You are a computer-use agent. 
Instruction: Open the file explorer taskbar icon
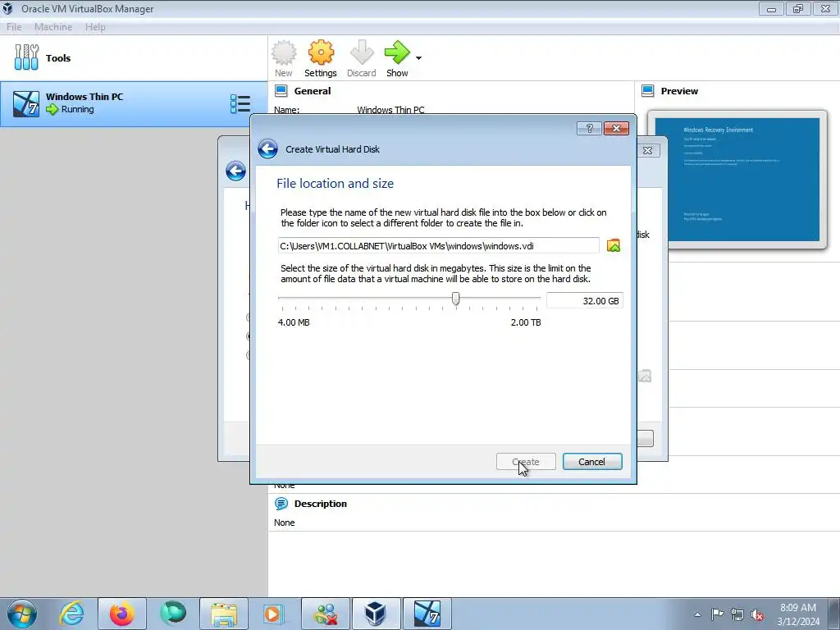point(224,614)
